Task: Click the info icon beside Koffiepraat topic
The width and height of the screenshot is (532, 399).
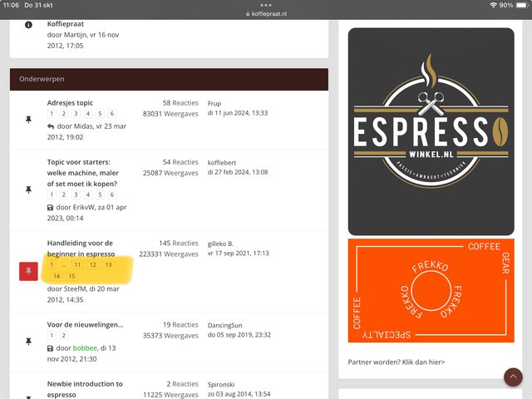Action: pyautogui.click(x=28, y=25)
